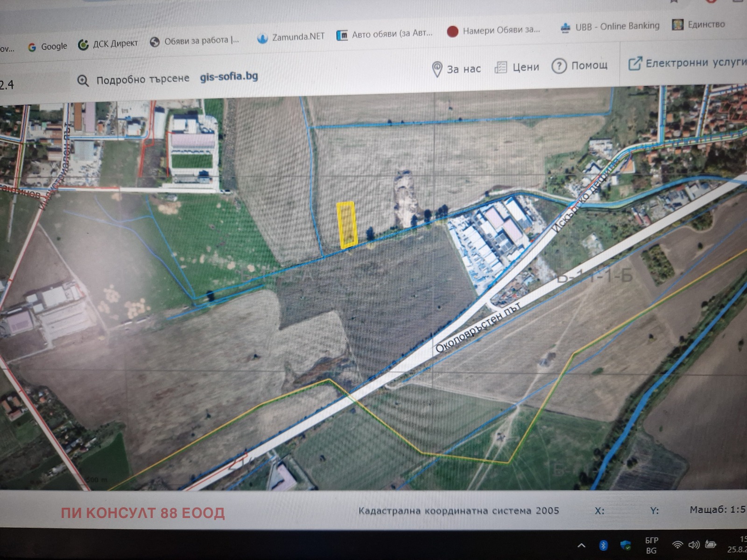The image size is (747, 560).
Task: Open Windows Security shield tray icon
Action: [x=626, y=545]
